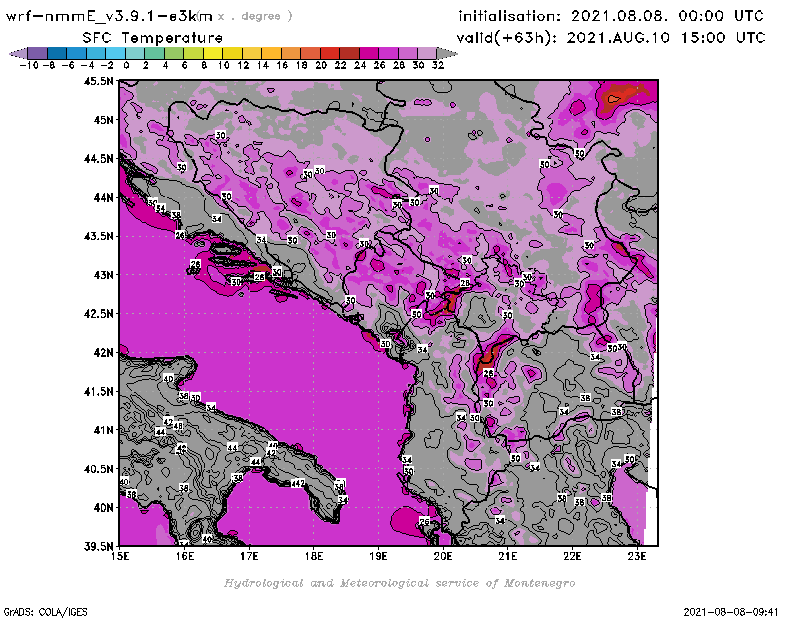Click the '442' contour label on the map
The image size is (800, 618).
298,483
